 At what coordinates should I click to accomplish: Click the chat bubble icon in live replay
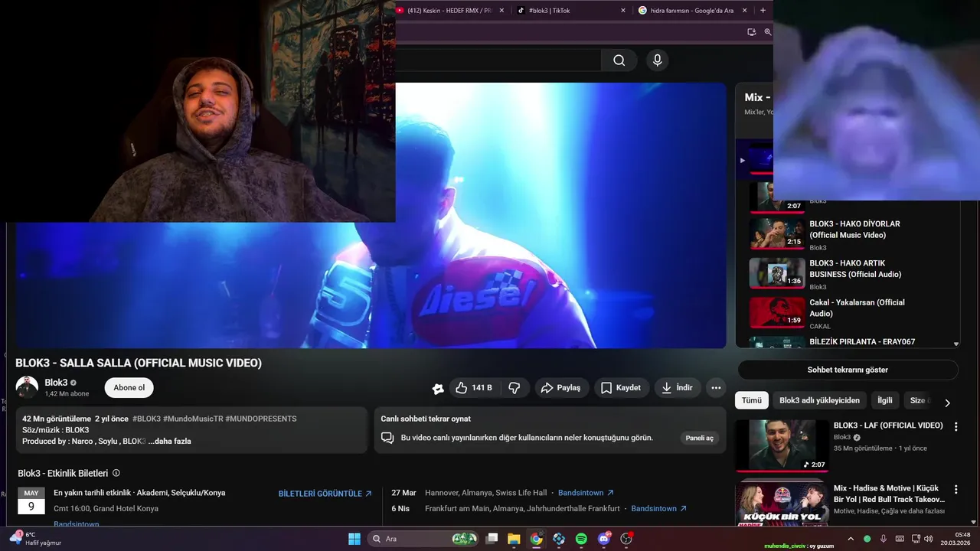pyautogui.click(x=387, y=439)
